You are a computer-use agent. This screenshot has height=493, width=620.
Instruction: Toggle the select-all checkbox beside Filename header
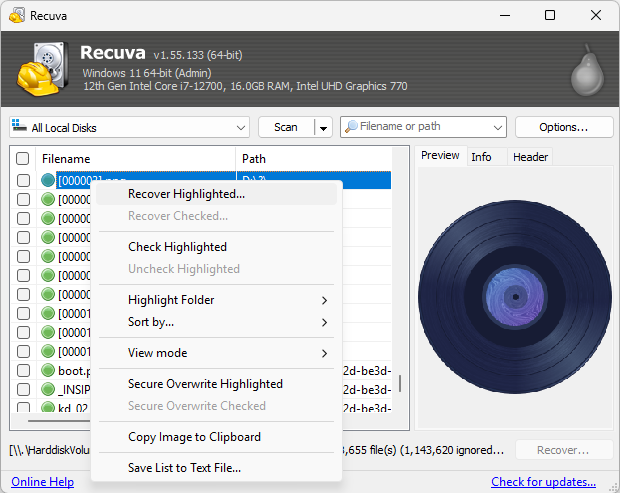tap(23, 159)
